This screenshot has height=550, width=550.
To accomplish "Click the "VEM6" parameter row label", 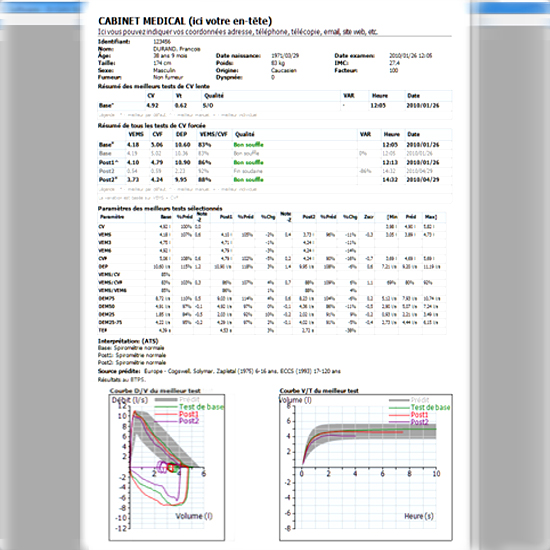I will [x=105, y=250].
